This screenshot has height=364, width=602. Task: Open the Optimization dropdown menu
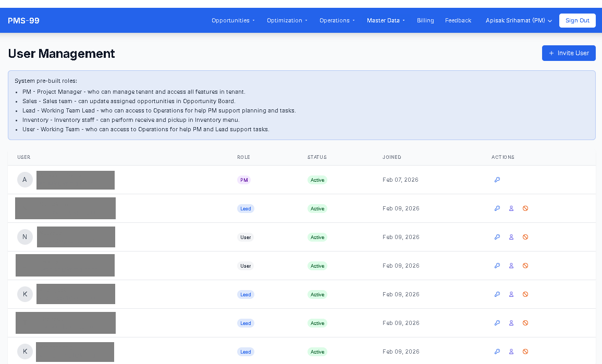[x=287, y=20]
